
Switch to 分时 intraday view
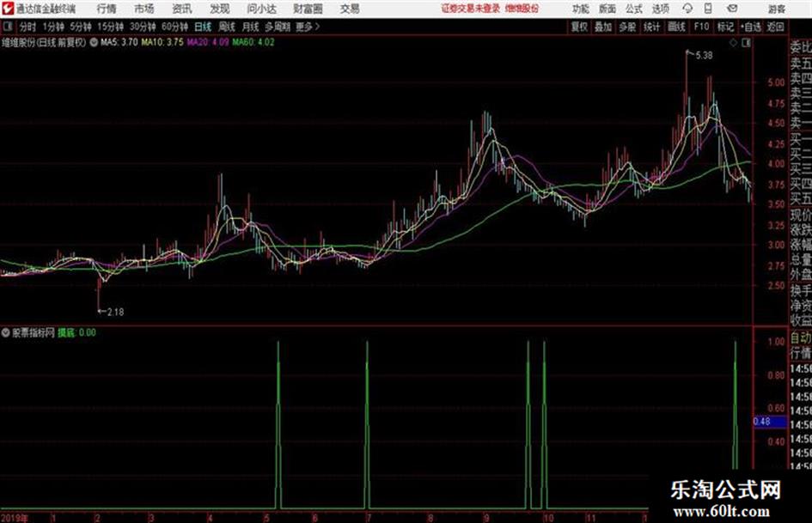[x=28, y=27]
